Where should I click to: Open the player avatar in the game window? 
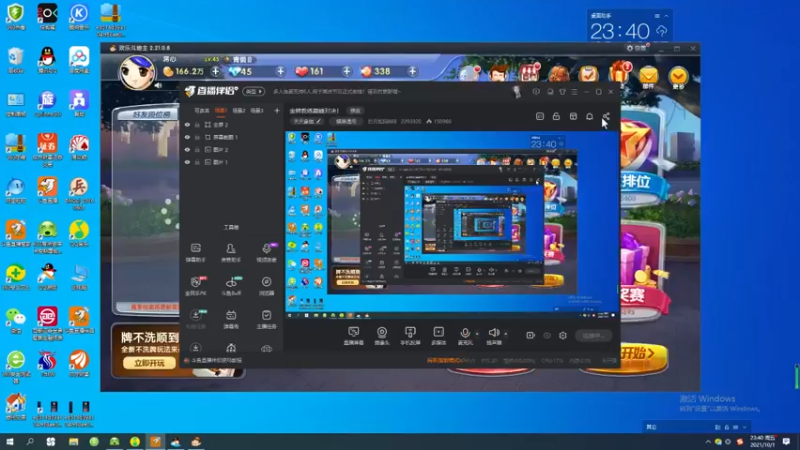tap(137, 72)
